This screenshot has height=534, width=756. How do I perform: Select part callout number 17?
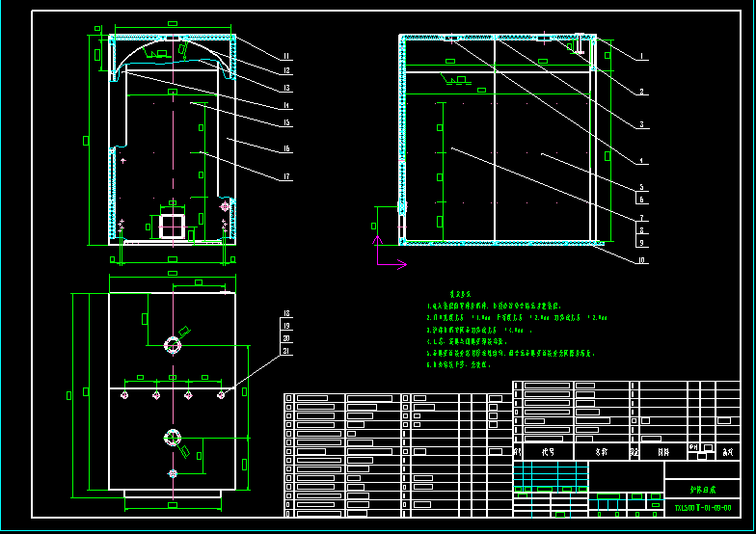tap(286, 177)
